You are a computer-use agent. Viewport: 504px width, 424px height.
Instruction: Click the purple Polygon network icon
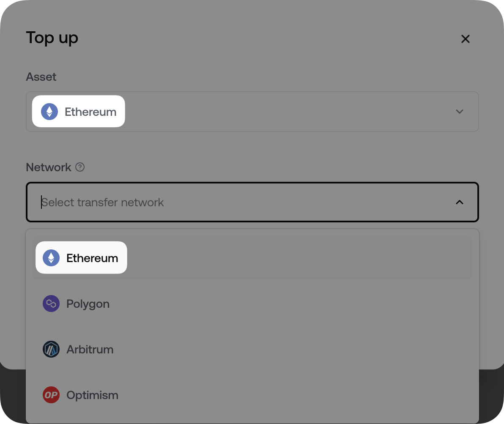tap(51, 304)
